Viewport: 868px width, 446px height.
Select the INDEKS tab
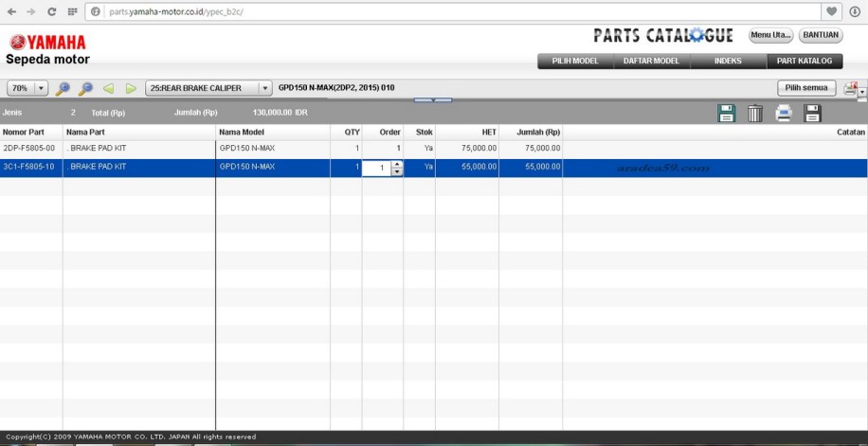click(x=728, y=62)
